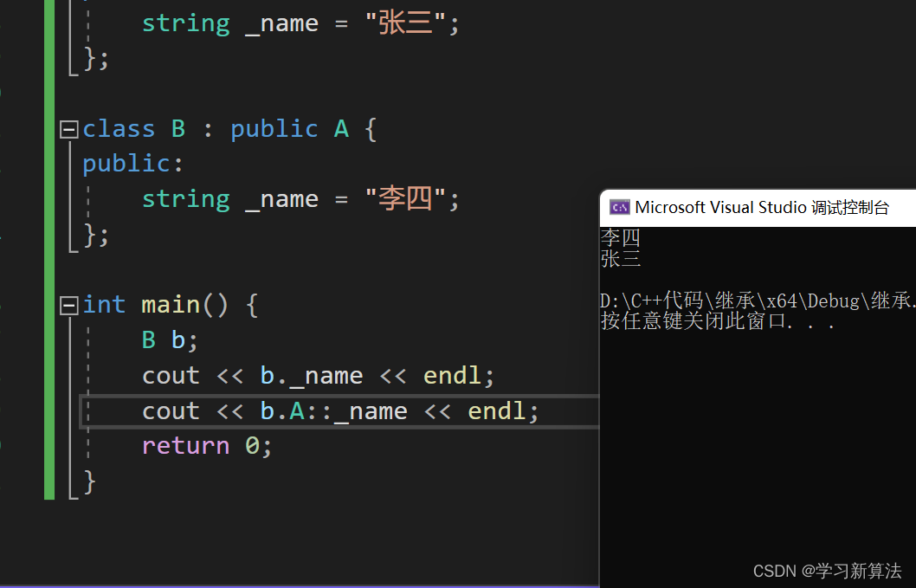Click the console message 按任意键关闭此窗口
The width and height of the screenshot is (916, 588).
click(x=718, y=321)
